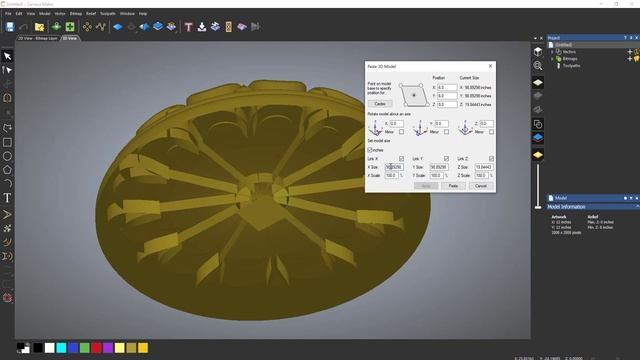Click the polyline wave toolbar icon
Image resolution: width=640 pixels, height=360 pixels.
(101, 27)
